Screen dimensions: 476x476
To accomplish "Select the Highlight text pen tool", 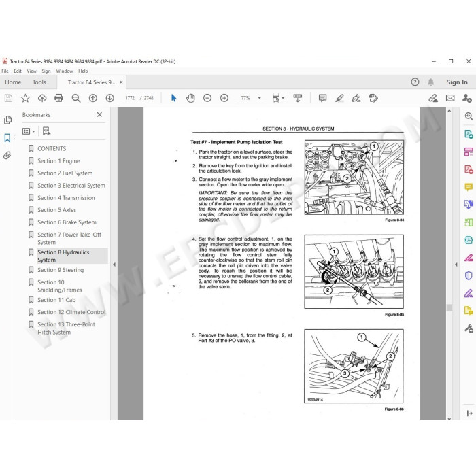I will pos(339,98).
